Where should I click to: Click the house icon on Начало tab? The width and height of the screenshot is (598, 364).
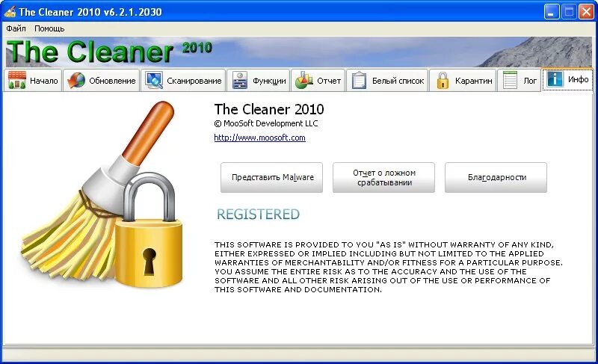16,80
